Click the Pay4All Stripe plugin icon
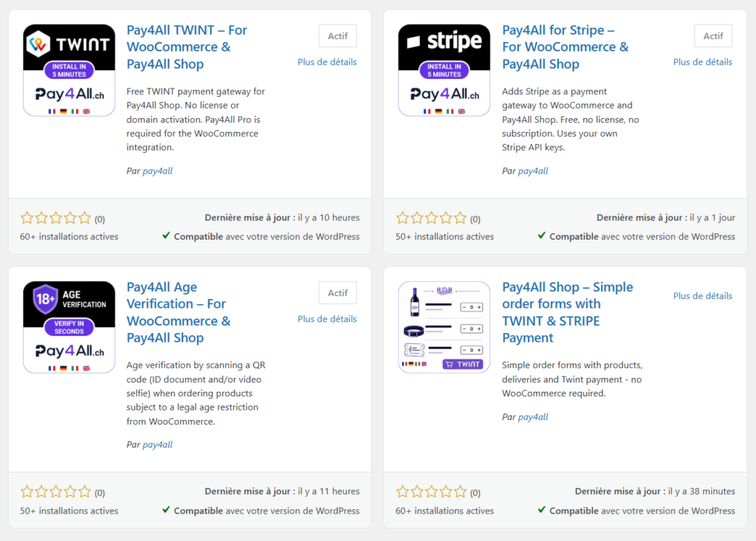This screenshot has height=541, width=756. pos(444,70)
